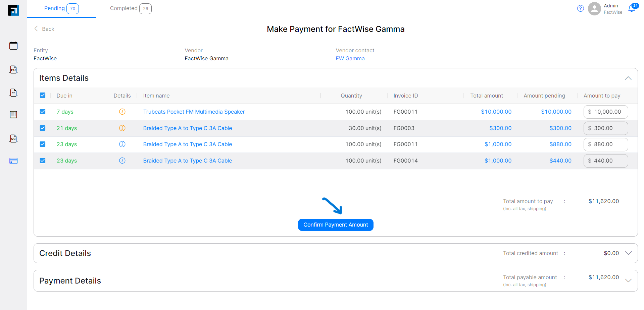
Task: Open Braided Cable link for invoice FG00014
Action: [x=188, y=161]
